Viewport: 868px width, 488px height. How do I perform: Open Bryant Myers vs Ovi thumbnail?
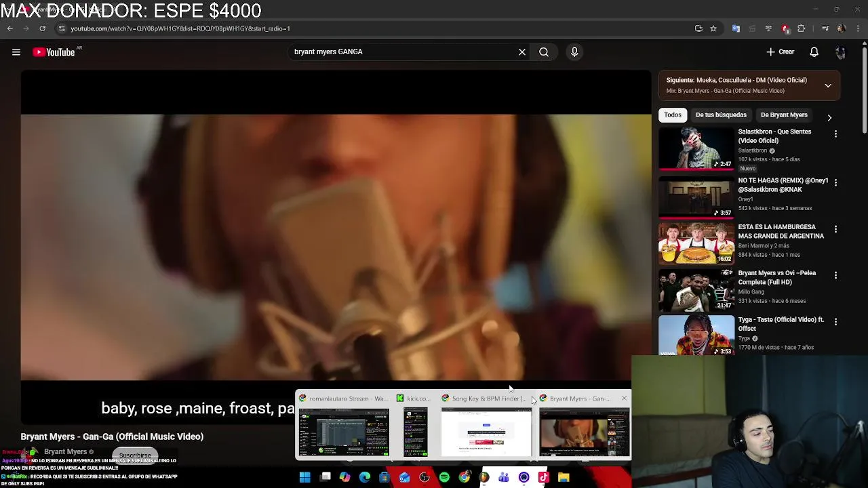696,289
